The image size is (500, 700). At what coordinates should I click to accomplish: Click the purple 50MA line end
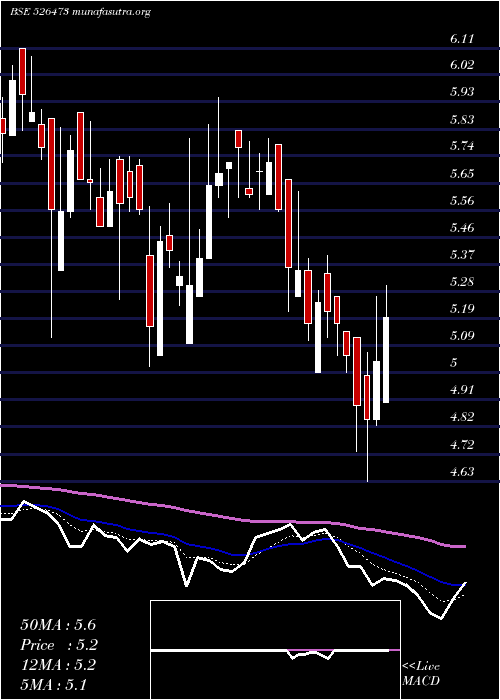pos(464,546)
